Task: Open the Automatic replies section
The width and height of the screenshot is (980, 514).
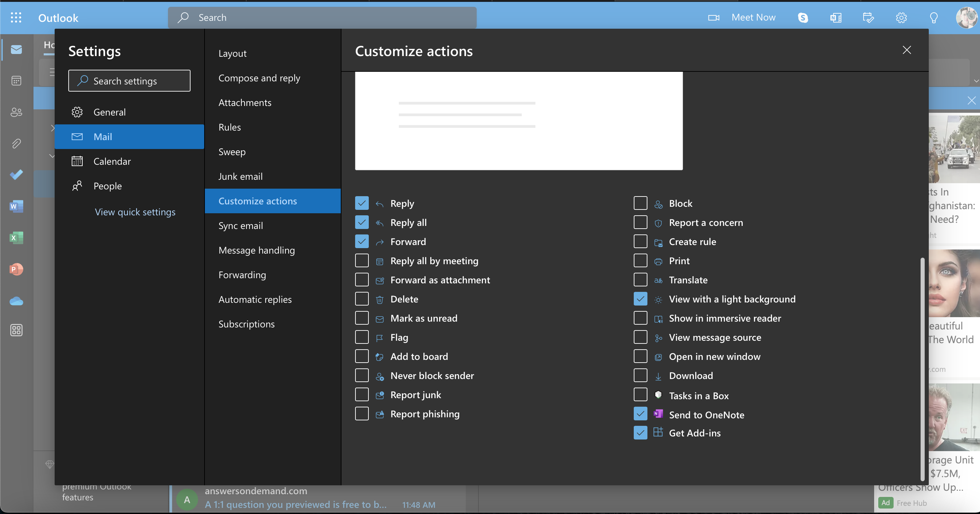Action: coord(273,299)
